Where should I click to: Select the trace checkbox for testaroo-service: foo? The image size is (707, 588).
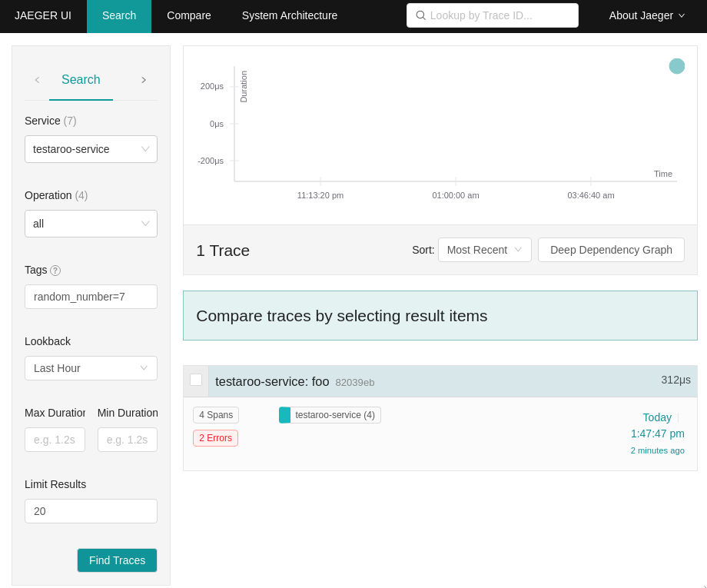[x=196, y=380]
